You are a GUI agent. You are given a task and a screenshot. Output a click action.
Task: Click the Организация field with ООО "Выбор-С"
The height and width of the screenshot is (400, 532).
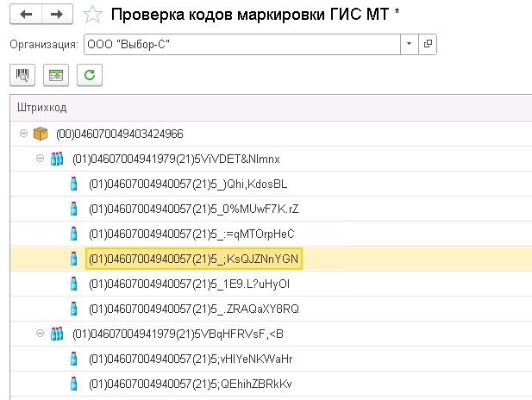[242, 44]
